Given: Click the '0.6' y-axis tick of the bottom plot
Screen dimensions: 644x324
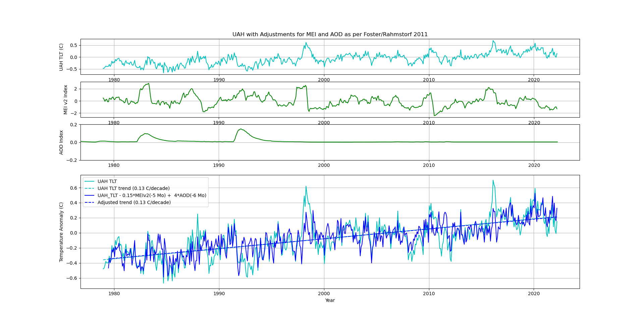Looking at the screenshot, I should (x=73, y=188).
